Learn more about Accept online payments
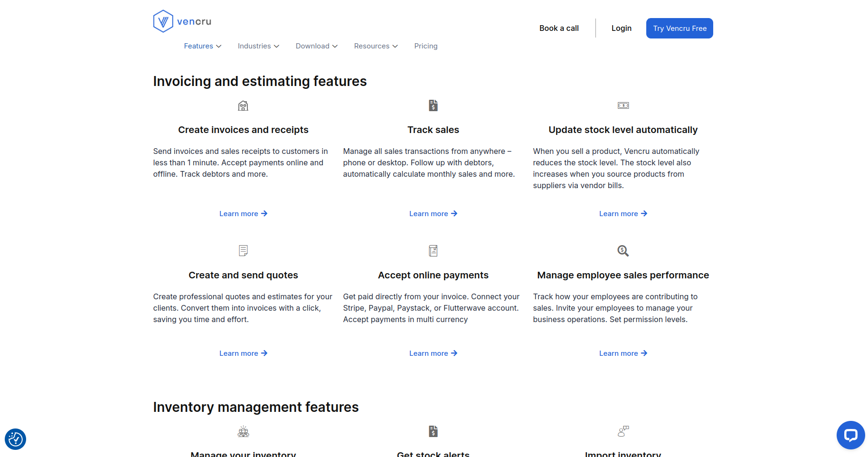The width and height of the screenshot is (868, 457). [x=433, y=353]
